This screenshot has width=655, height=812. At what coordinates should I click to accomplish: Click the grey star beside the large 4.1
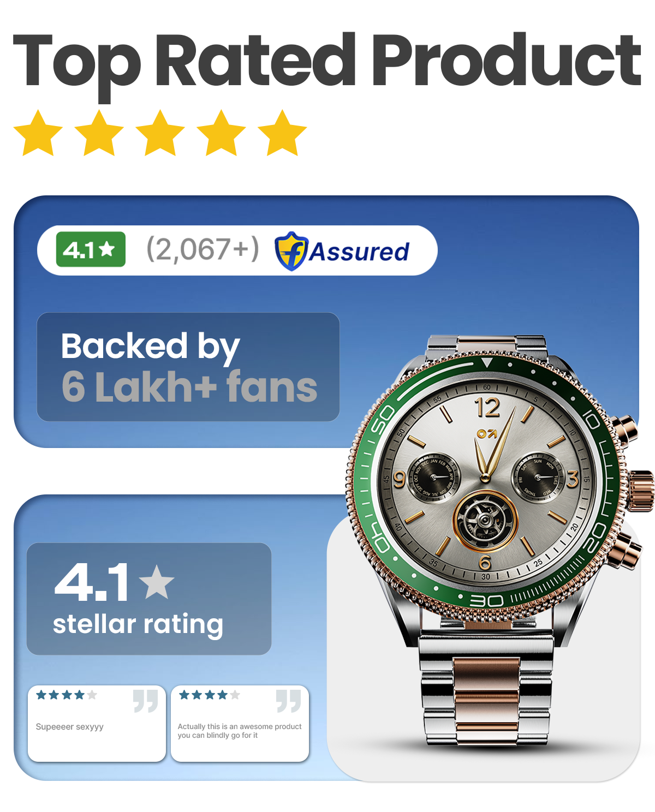point(157,582)
